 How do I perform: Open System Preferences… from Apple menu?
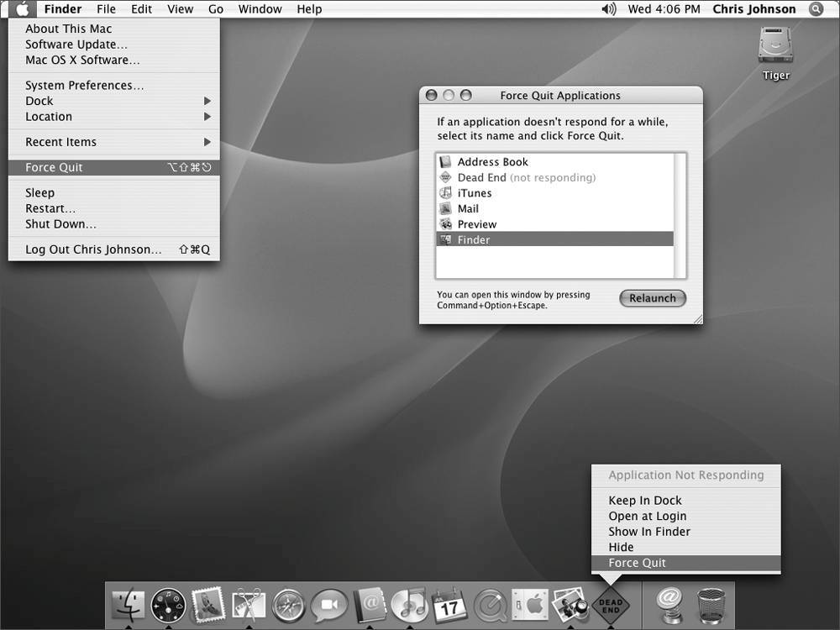point(114,85)
